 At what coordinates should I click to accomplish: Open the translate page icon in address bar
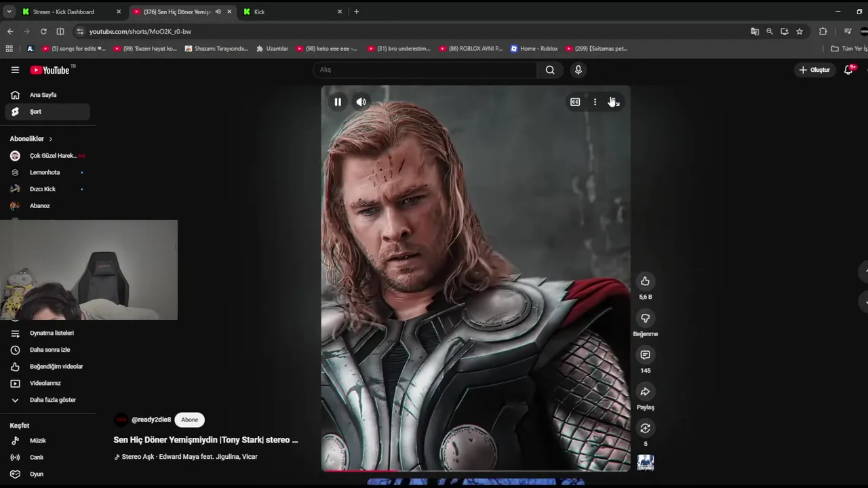coord(755,31)
